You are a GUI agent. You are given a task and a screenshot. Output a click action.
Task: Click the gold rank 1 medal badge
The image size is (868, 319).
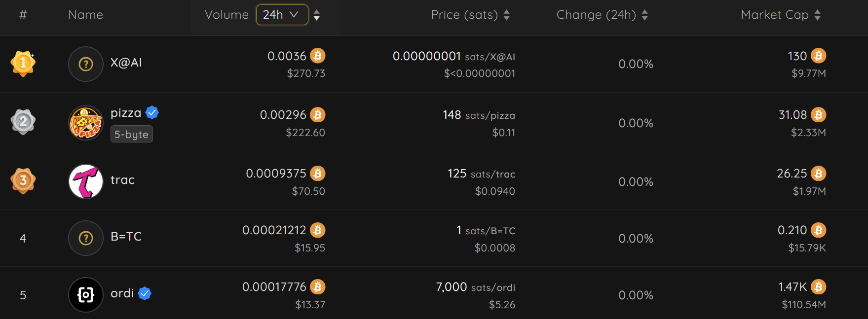point(23,64)
